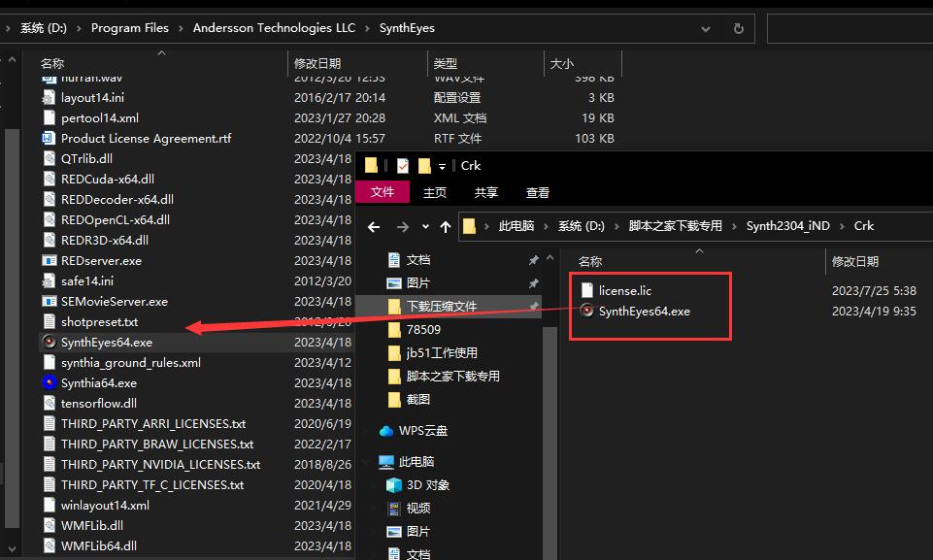Click the scroll-down arrow of SynthEyes file list
This screenshot has width=933, height=560.
pyautogui.click(x=12, y=547)
